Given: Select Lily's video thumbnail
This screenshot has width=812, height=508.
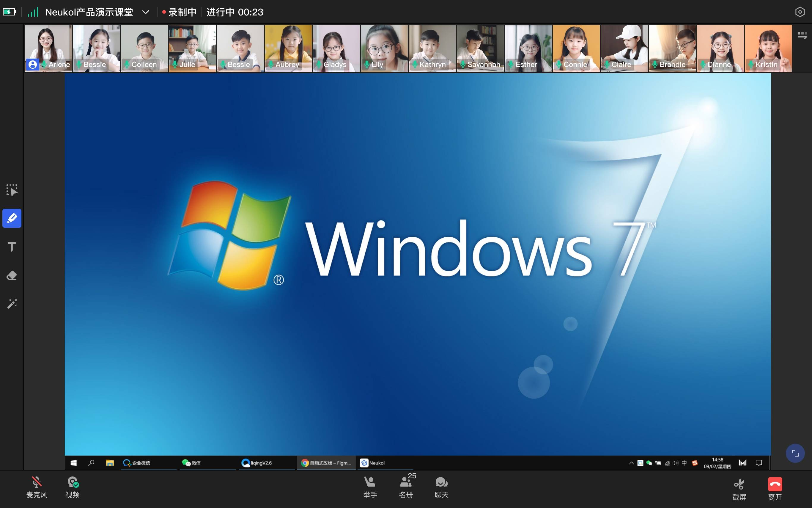Looking at the screenshot, I should pos(384,48).
